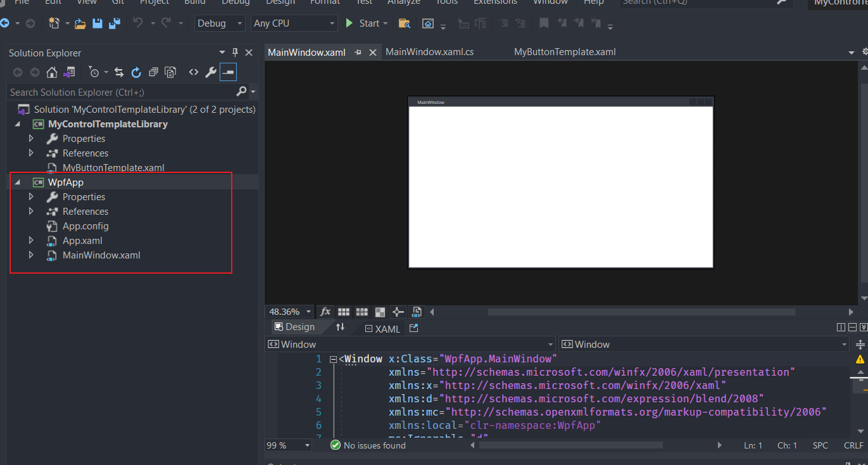Open Properties via the wrench icon
This screenshot has height=465, width=868.
tap(211, 72)
